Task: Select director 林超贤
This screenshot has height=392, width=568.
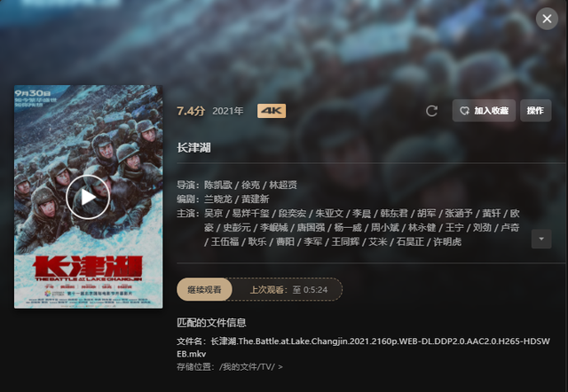Action: 283,185
